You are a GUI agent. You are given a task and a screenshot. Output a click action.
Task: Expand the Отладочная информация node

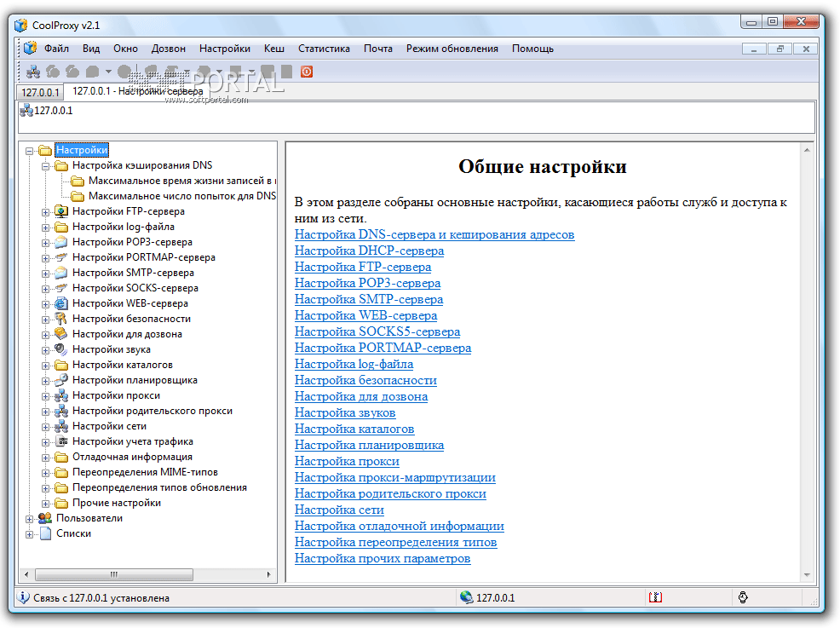click(x=45, y=458)
